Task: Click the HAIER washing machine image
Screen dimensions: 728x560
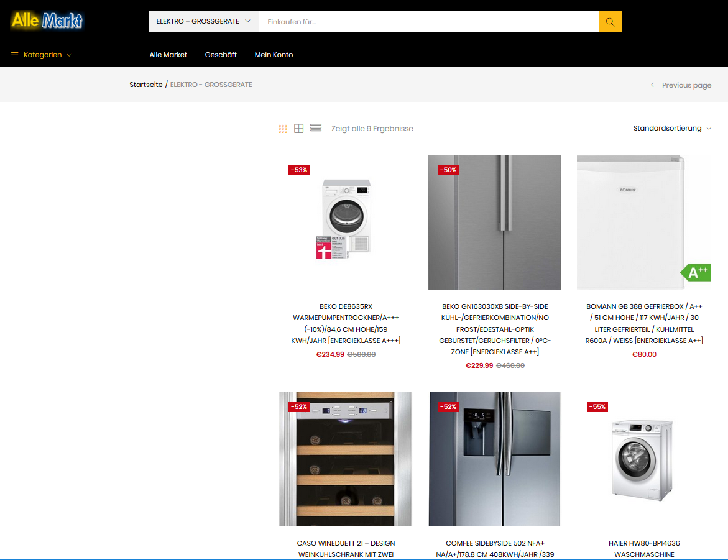Action: click(x=644, y=459)
